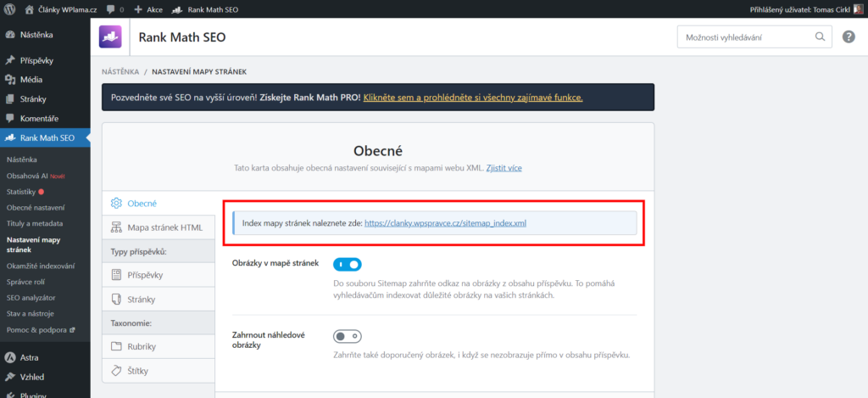Click the Stránky page icon in tabs
Viewport: 868px width, 398px height.
116,300
